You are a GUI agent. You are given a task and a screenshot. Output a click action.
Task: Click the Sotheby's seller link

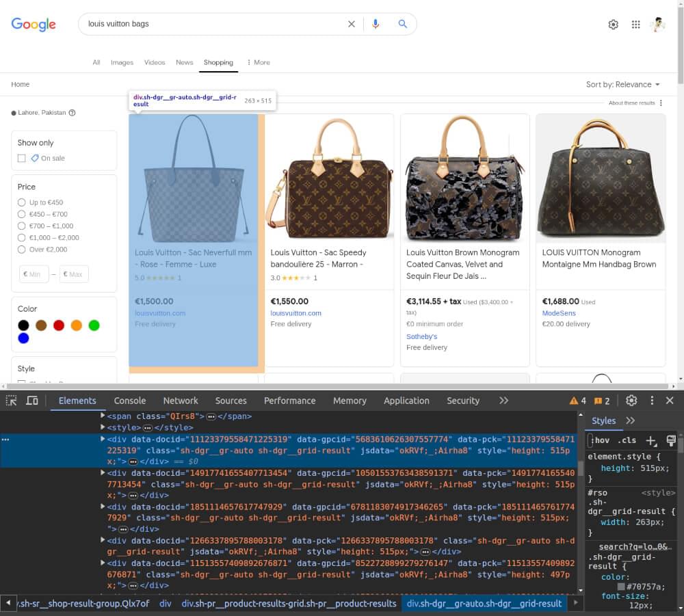tap(422, 336)
